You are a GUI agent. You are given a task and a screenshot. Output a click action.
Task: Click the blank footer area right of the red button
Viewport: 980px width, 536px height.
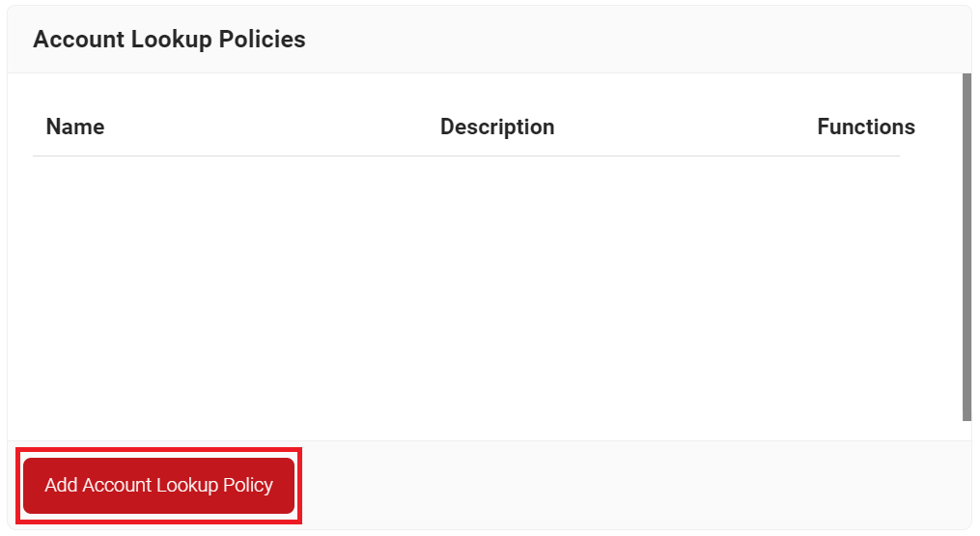click(634, 486)
